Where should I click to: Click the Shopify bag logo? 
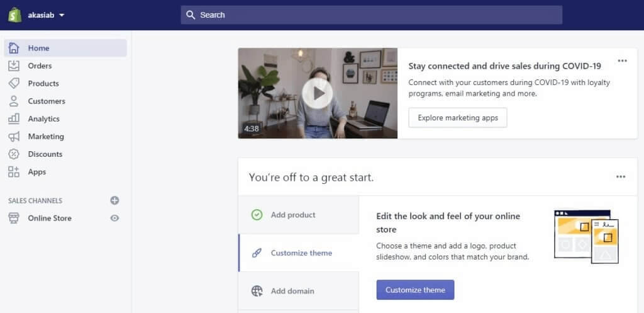click(x=14, y=14)
